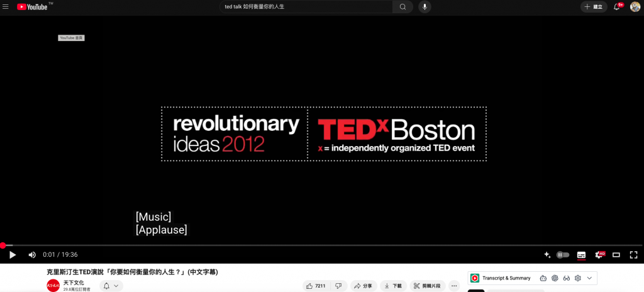Viewport: 644px width, 292px height.
Task: Seek along the video progress bar
Action: tap(322, 245)
